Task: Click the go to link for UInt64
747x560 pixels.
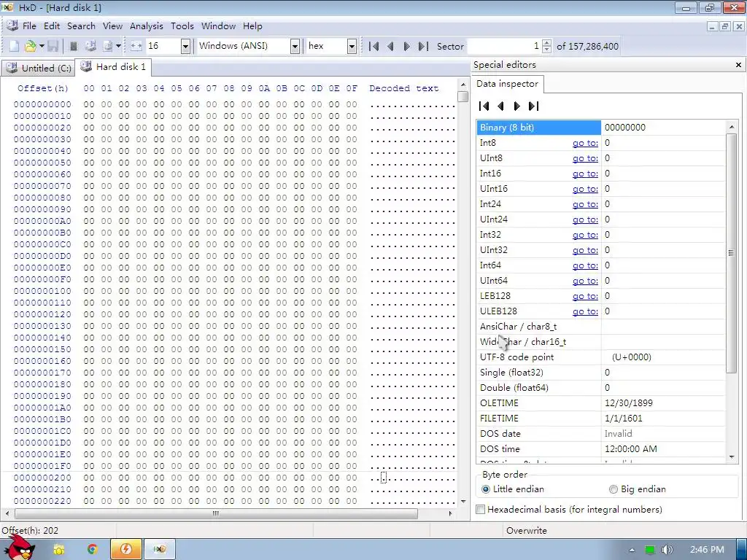Action: (x=585, y=281)
